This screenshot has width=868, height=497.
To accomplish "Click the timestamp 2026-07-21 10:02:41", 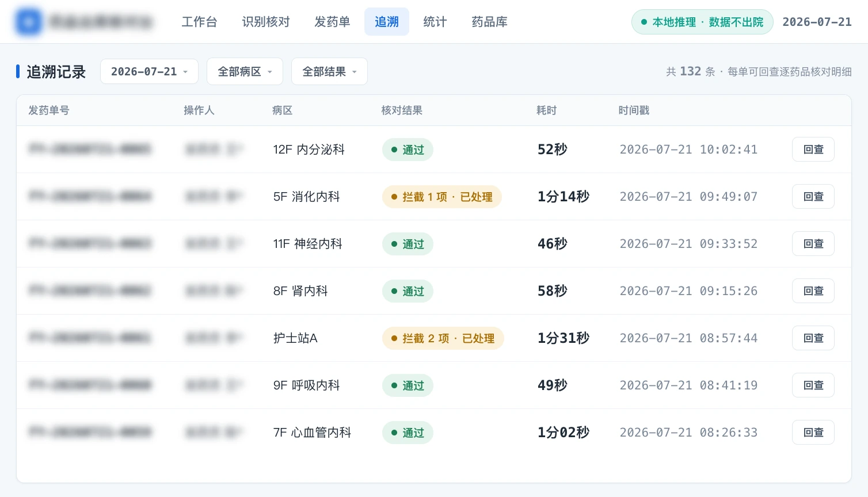I will point(688,150).
